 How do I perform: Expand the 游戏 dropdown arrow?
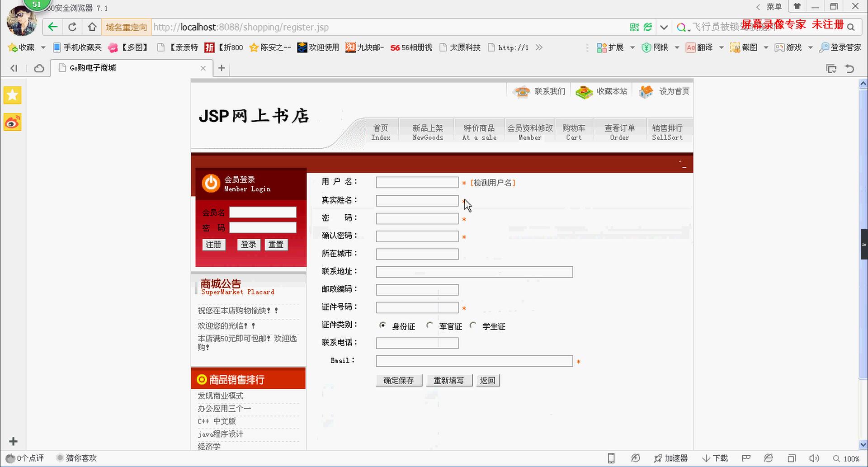click(x=810, y=47)
